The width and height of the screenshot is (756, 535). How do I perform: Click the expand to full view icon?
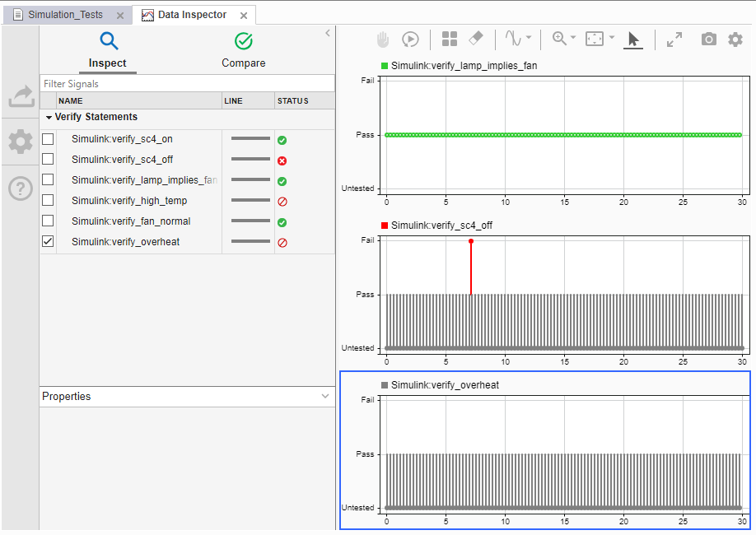674,39
